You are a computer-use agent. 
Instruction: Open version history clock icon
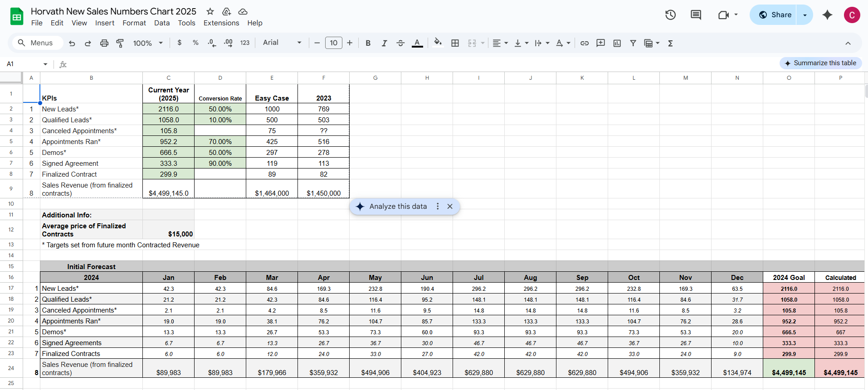coord(670,15)
